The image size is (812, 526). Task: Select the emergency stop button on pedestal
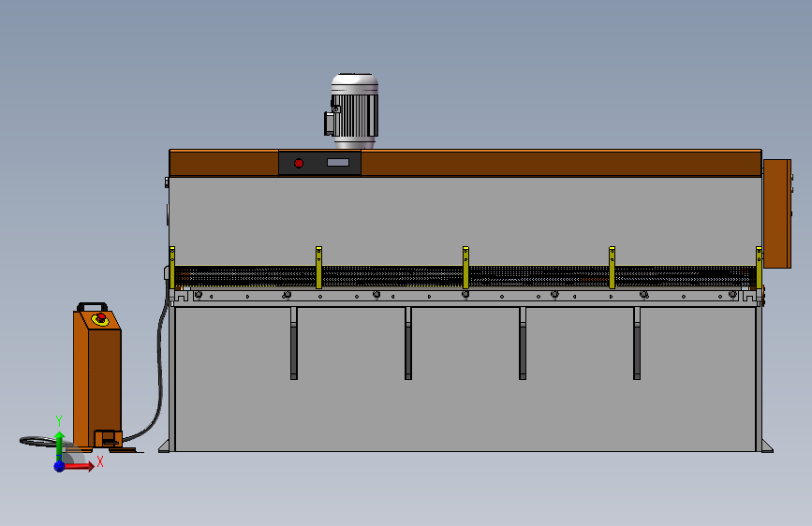coord(100,319)
